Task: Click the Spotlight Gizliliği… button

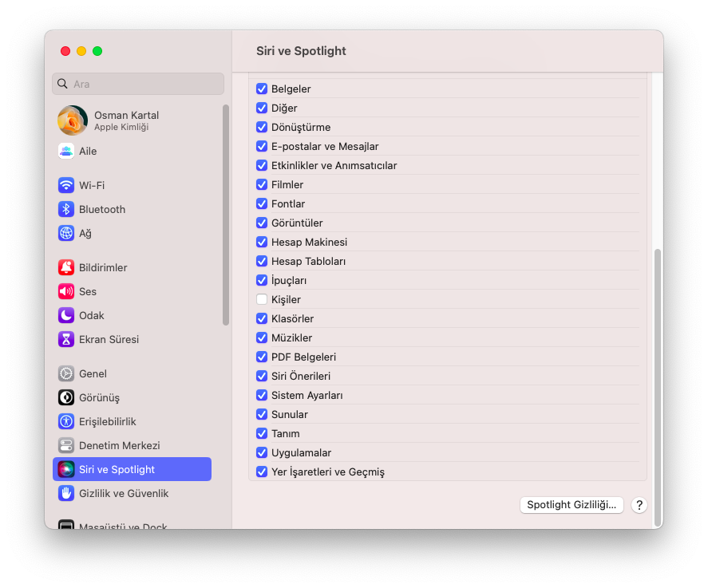Action: [572, 505]
